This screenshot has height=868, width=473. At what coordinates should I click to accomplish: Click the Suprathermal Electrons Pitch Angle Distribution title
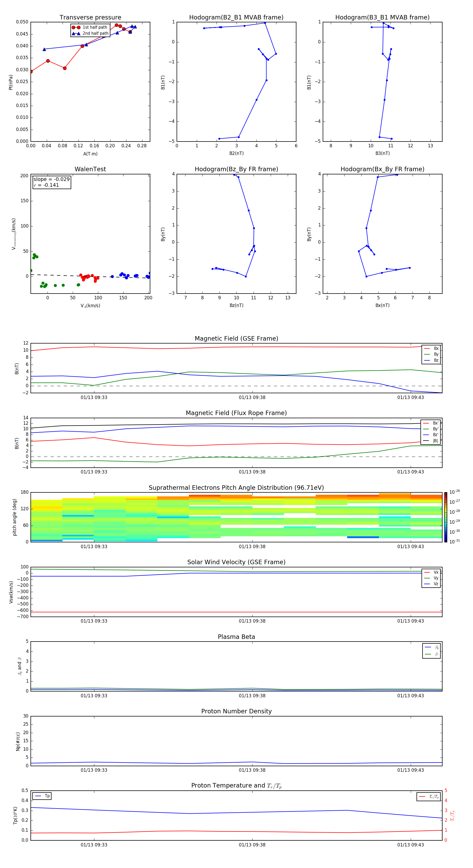click(x=236, y=488)
